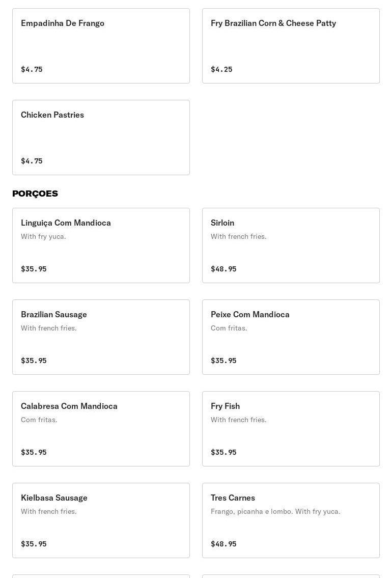Select Fry Brazilian Corn & Cheese Patty

pos(291,46)
